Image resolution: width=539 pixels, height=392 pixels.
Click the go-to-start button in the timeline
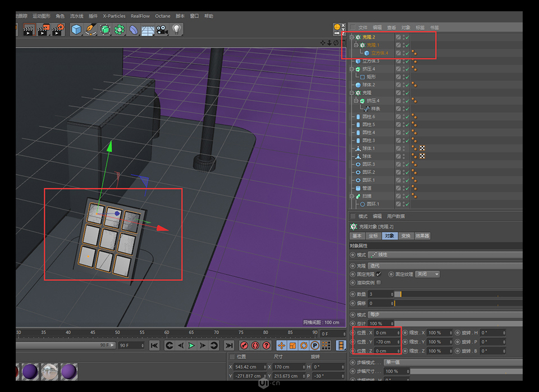click(x=154, y=345)
